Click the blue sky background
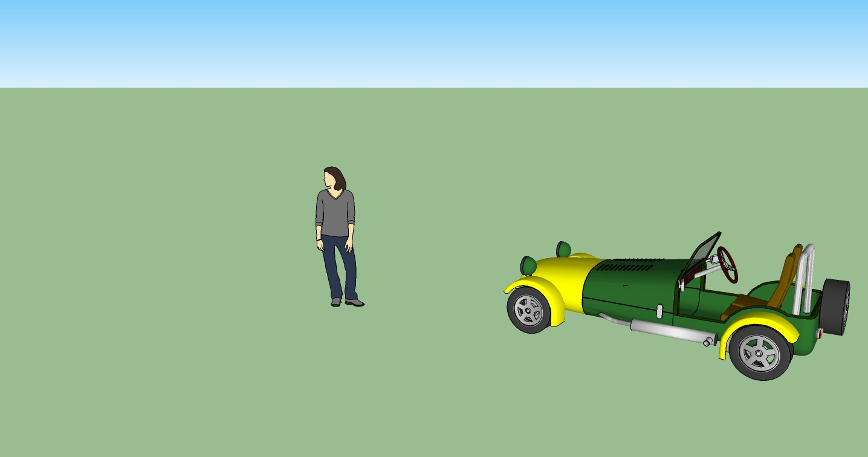 pos(423,36)
